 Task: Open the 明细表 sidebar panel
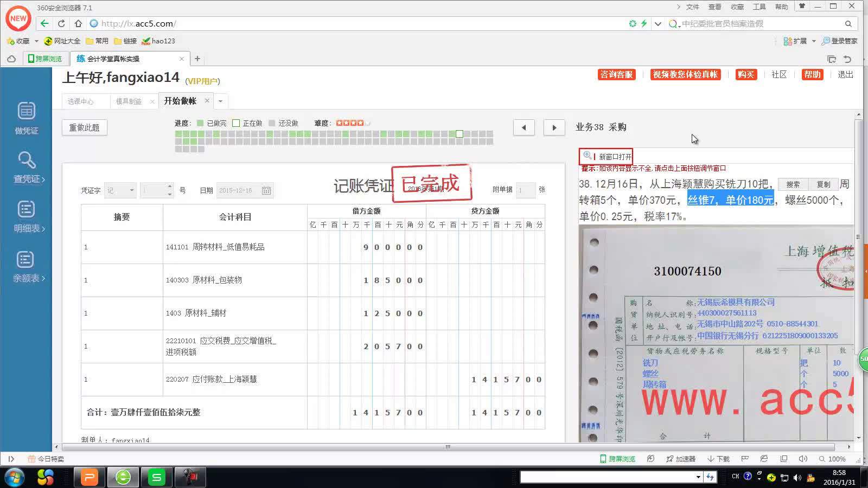click(25, 216)
